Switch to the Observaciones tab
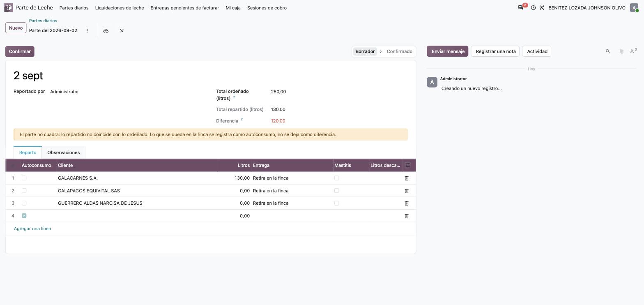Image resolution: width=644 pixels, height=305 pixels. [64, 152]
